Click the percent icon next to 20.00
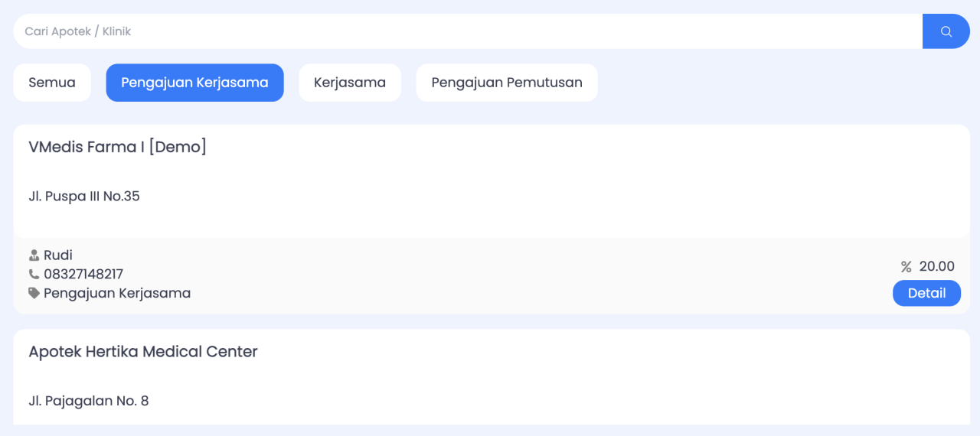The height and width of the screenshot is (436, 980). coord(906,267)
